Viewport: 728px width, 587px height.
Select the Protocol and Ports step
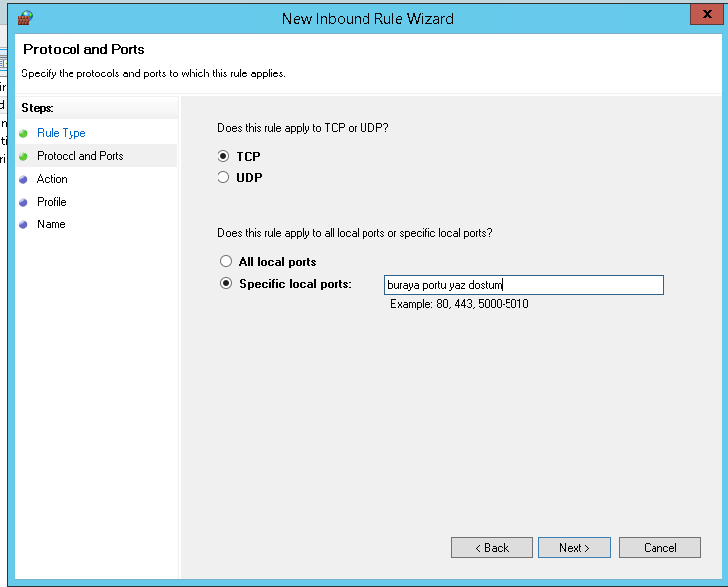[x=79, y=156]
